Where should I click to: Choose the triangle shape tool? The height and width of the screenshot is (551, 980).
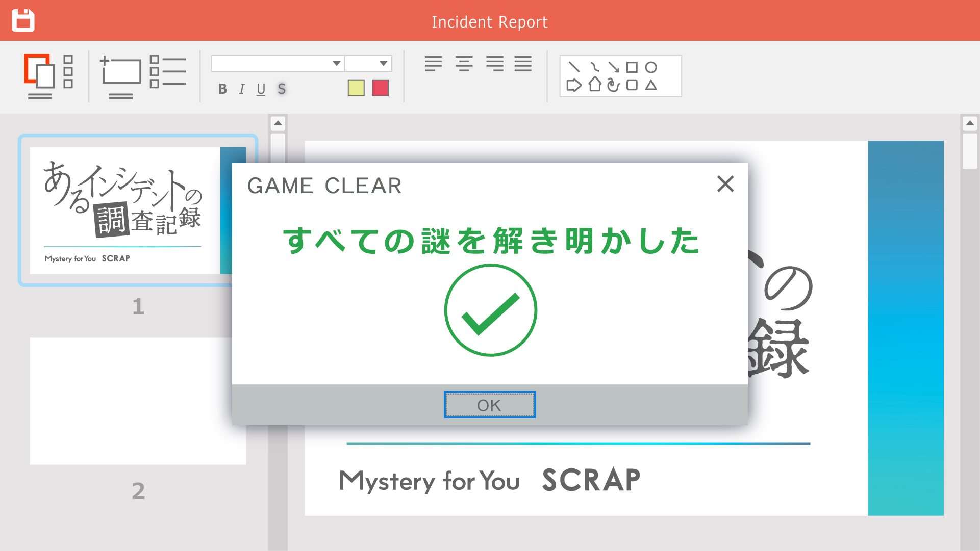651,85
